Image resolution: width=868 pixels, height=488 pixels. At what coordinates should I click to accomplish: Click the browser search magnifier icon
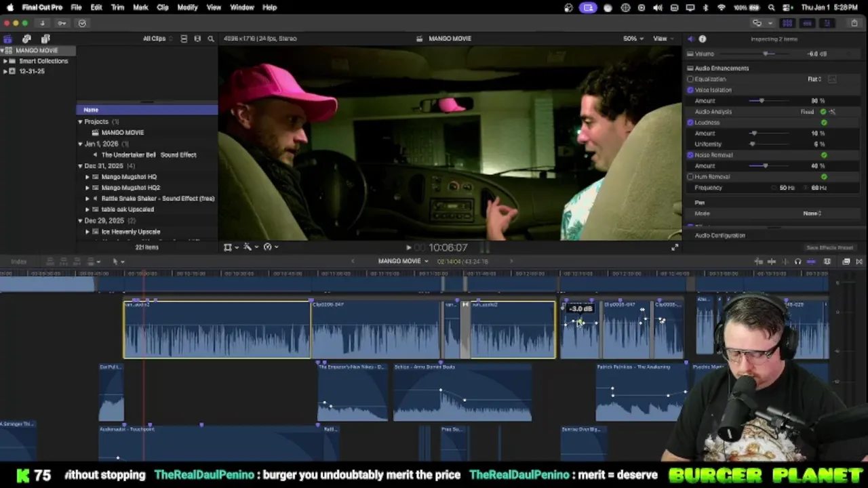[x=211, y=39]
